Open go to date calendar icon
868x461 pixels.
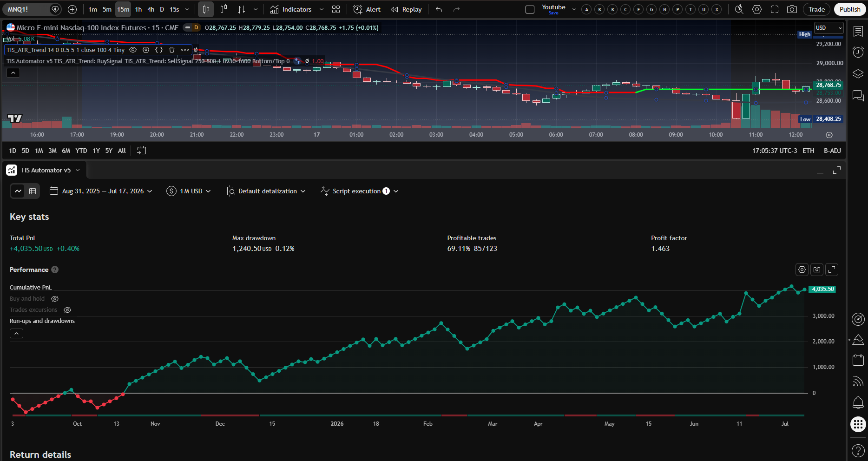point(142,151)
